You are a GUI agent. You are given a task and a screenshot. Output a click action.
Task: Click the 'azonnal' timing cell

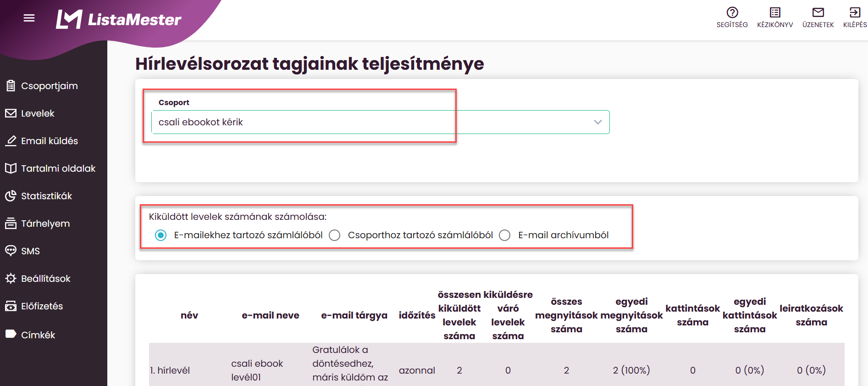point(417,370)
